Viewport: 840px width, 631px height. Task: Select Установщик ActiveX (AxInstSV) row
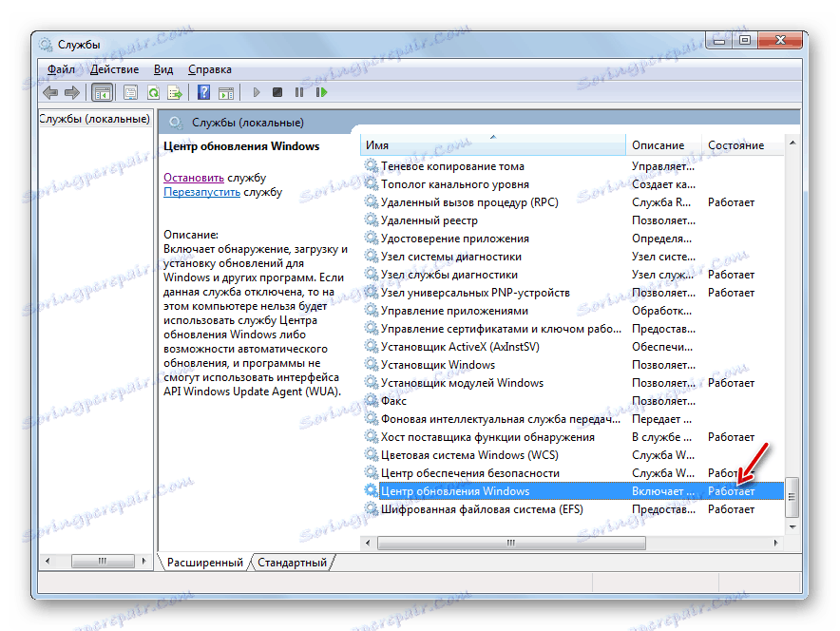573,347
